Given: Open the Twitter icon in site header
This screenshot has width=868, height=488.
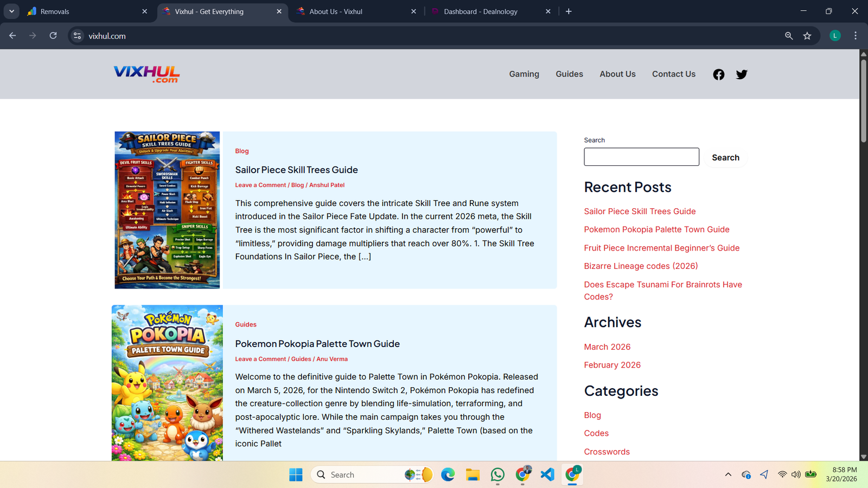Looking at the screenshot, I should click(x=742, y=74).
